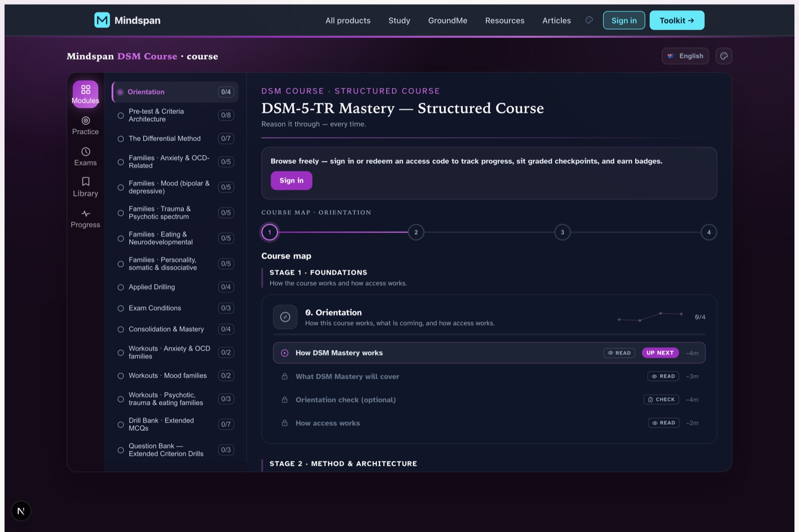
Task: Click the purple Sign in button in banner
Action: [292, 181]
